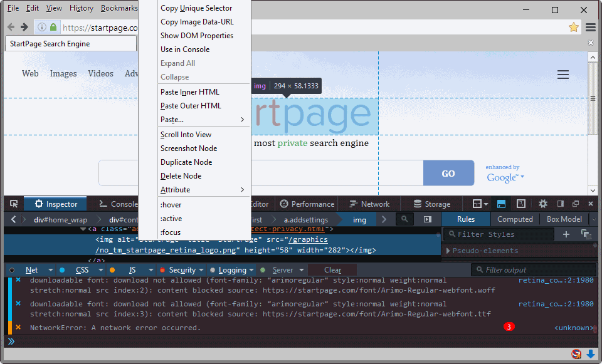The height and width of the screenshot is (364, 602).
Task: Click the add new style rule plus icon
Action: 566,234
